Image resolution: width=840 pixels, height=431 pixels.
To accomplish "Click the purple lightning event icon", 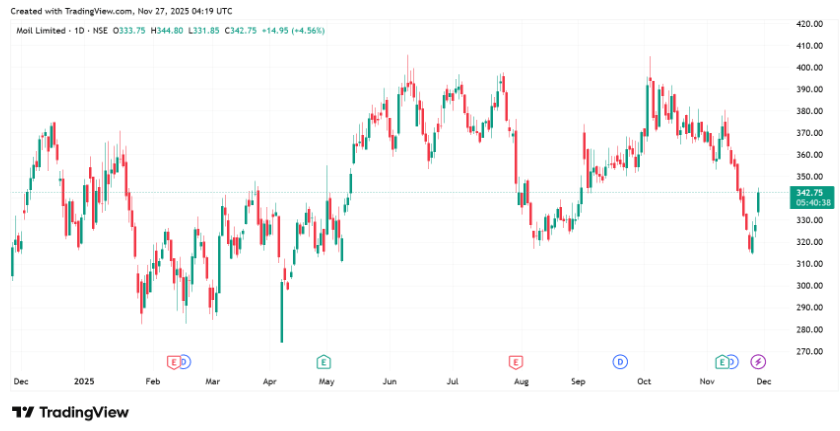I will point(759,361).
